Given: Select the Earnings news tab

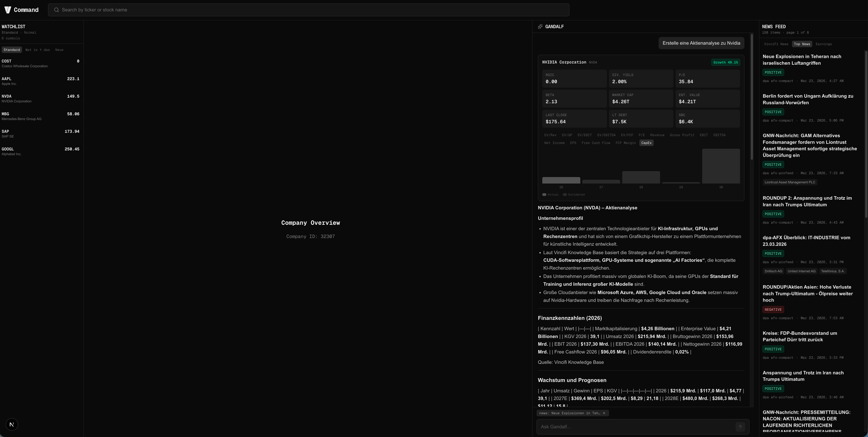Looking at the screenshot, I should coord(824,44).
